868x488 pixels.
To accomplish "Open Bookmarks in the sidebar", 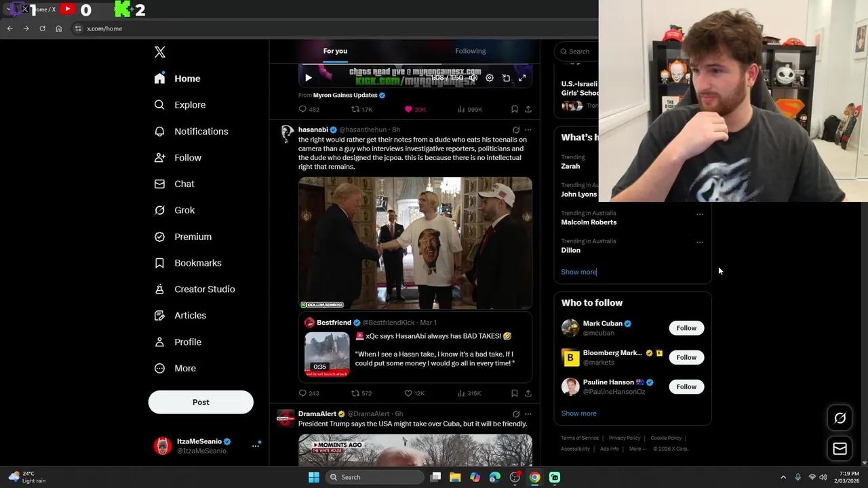I will coord(188,263).
